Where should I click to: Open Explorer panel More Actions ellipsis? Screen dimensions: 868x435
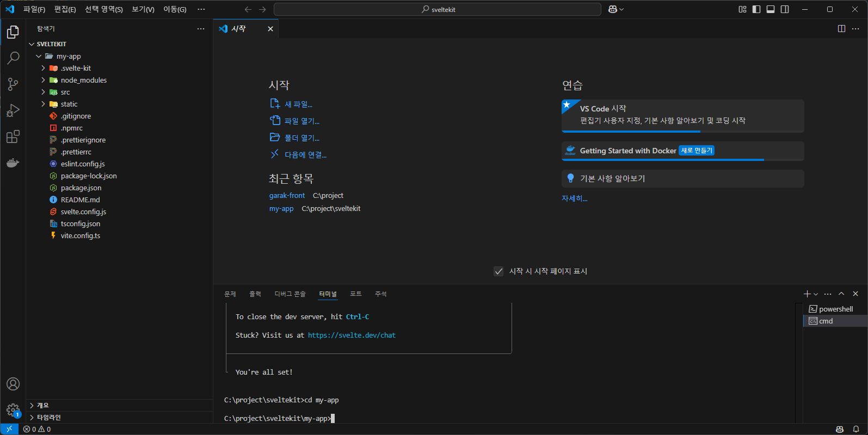point(201,29)
